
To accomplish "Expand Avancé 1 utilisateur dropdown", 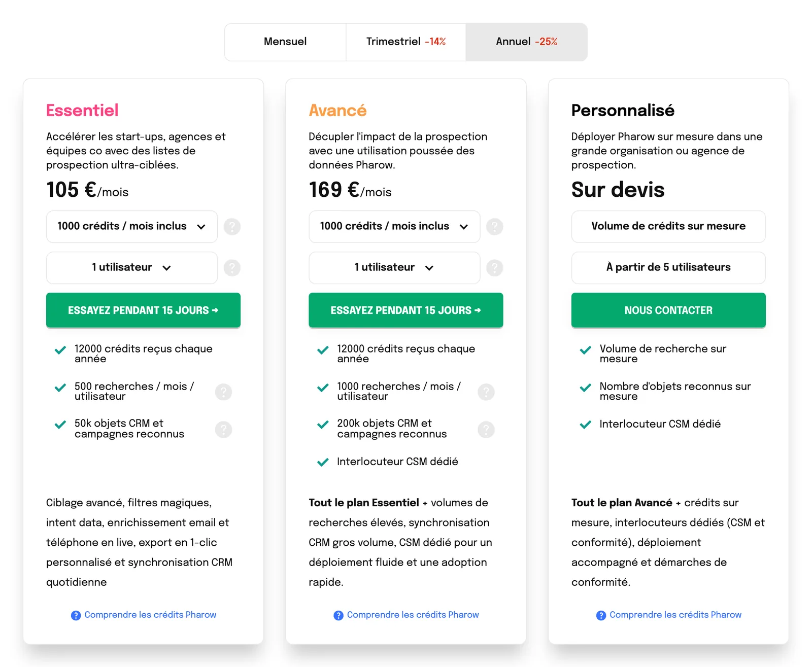I will [394, 268].
